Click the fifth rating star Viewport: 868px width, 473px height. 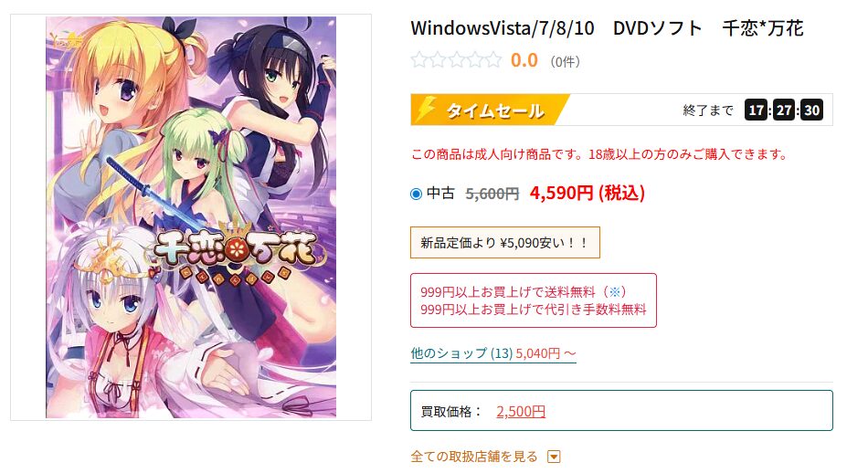[x=493, y=59]
